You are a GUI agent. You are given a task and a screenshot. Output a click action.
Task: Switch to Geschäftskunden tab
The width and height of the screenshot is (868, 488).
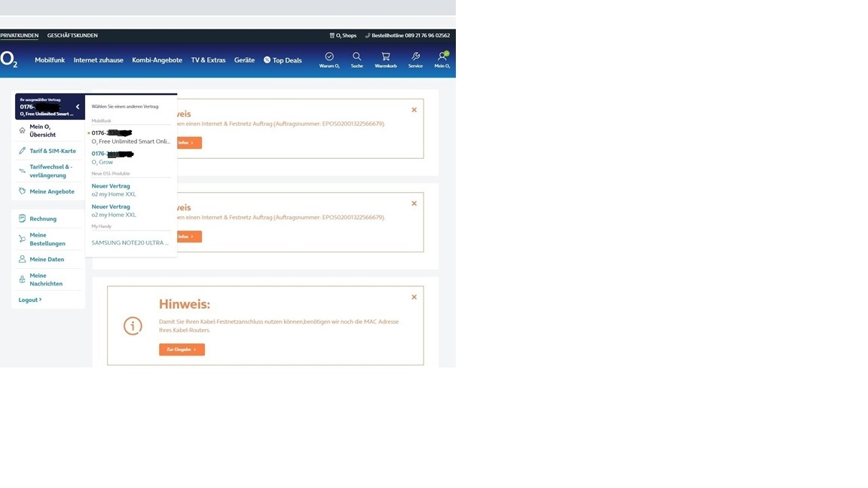click(72, 35)
